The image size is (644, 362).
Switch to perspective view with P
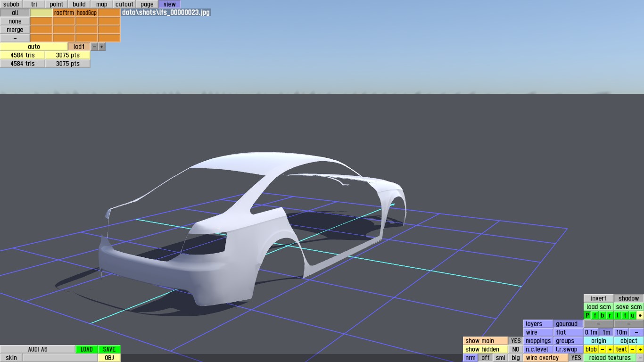(x=587, y=315)
